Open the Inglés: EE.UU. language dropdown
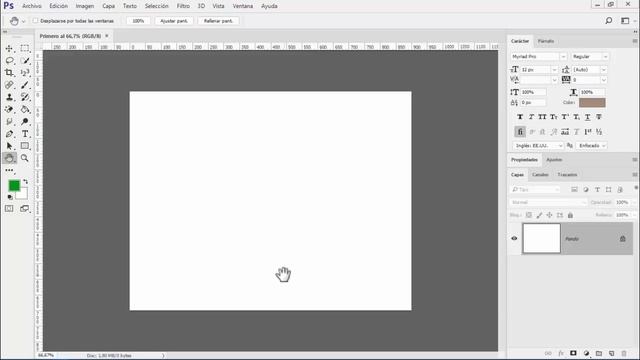 (538, 146)
